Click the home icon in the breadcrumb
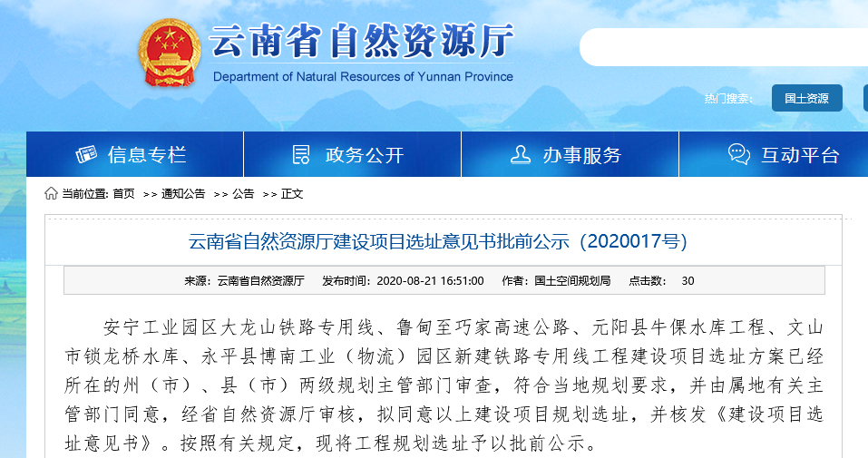The image size is (868, 458). [x=51, y=193]
